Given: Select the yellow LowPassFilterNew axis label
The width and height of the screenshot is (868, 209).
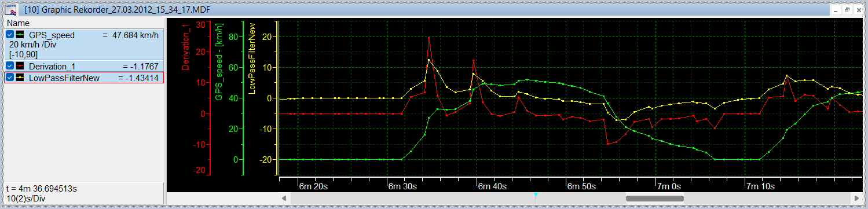Looking at the screenshot, I should point(252,58).
